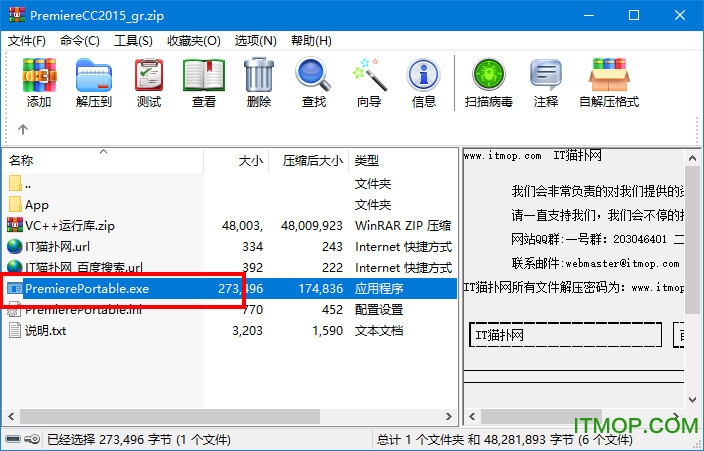Click www.itmop.com text in comment pane

[502, 156]
